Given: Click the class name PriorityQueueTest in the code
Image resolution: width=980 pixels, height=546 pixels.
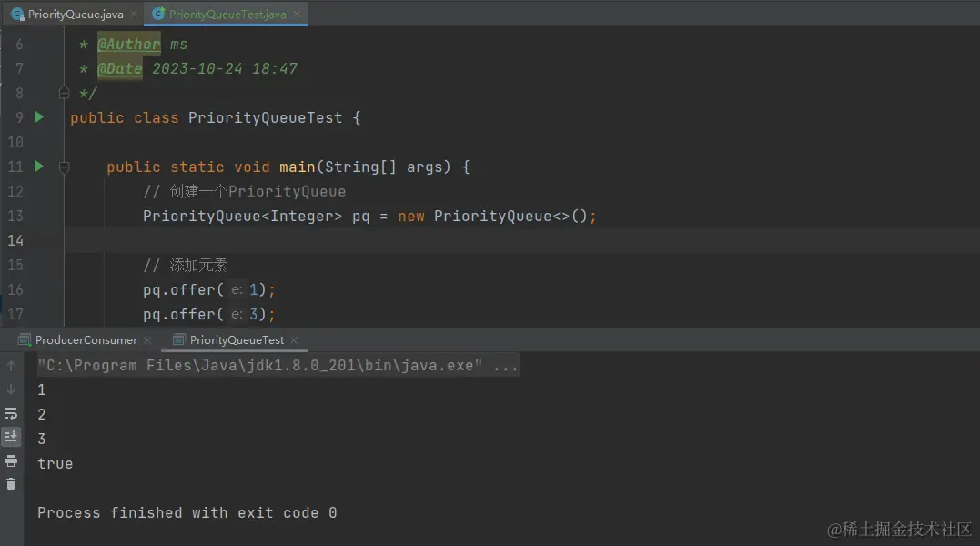Looking at the screenshot, I should pyautogui.click(x=265, y=118).
